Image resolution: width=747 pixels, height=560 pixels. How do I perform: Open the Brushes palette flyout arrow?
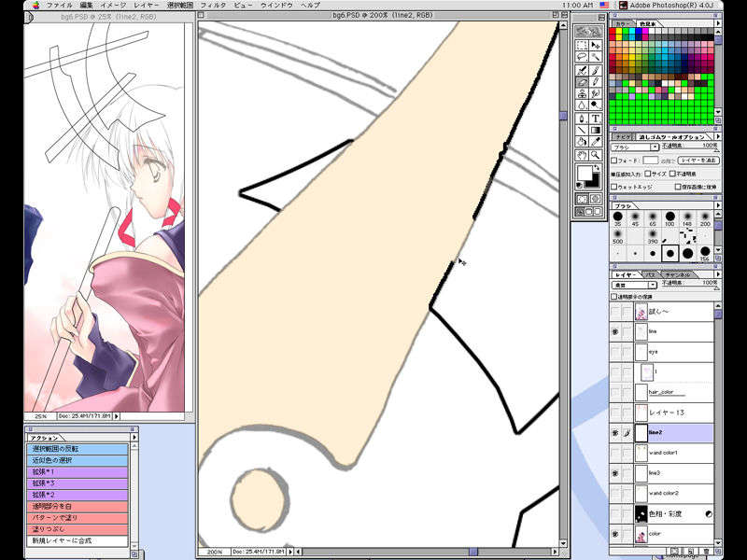click(x=717, y=205)
